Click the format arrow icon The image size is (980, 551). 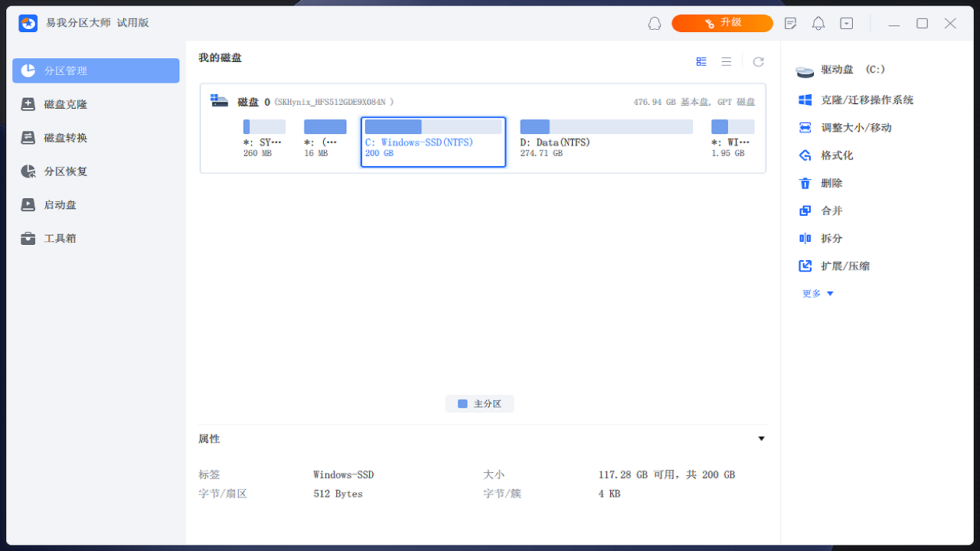tap(805, 155)
